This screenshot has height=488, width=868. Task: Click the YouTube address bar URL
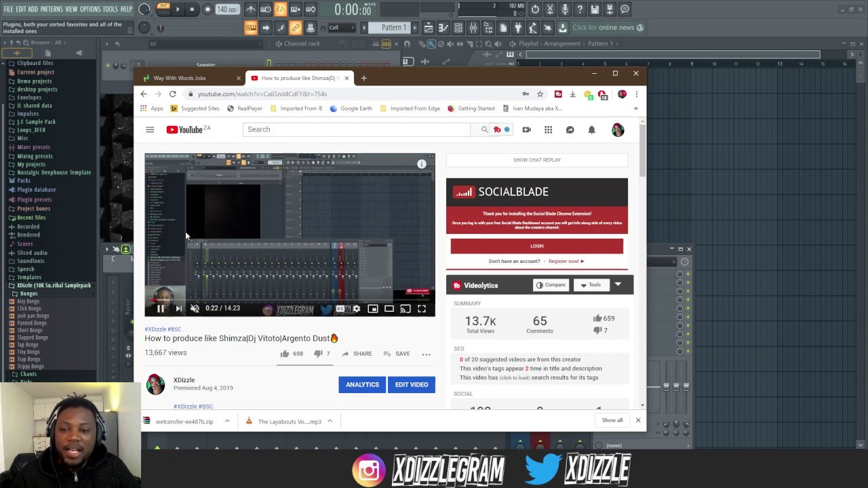(262, 94)
